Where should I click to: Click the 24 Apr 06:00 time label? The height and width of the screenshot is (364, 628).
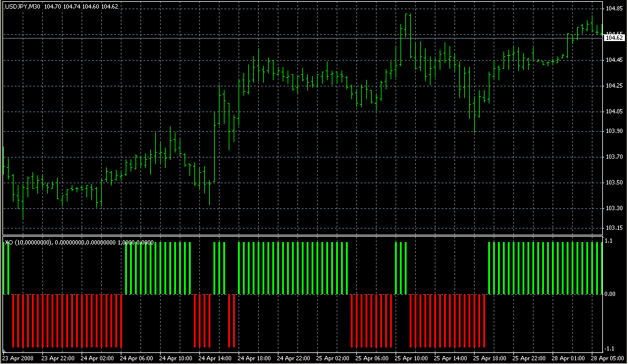tap(137, 358)
